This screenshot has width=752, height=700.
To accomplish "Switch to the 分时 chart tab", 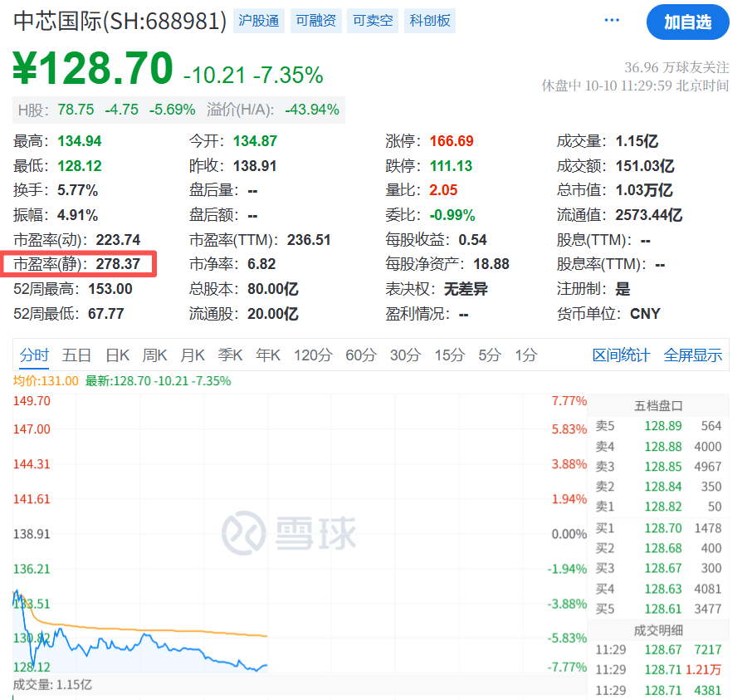I will [35, 355].
